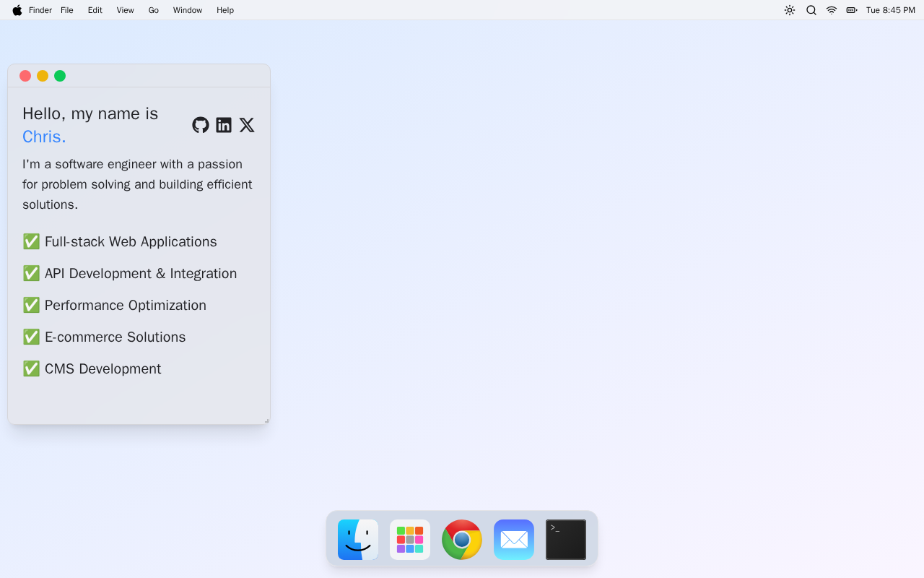Open the Window menu

coord(188,10)
